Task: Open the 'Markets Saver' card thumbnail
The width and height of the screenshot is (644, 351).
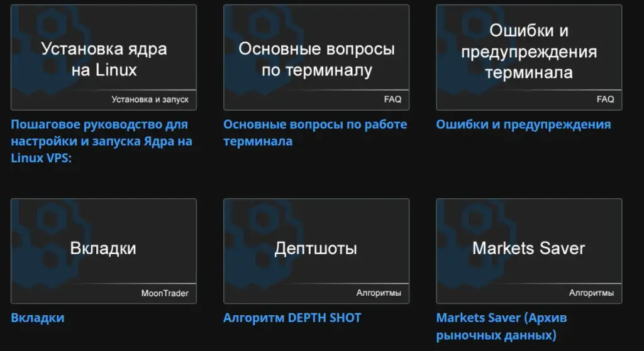Action: 529,251
